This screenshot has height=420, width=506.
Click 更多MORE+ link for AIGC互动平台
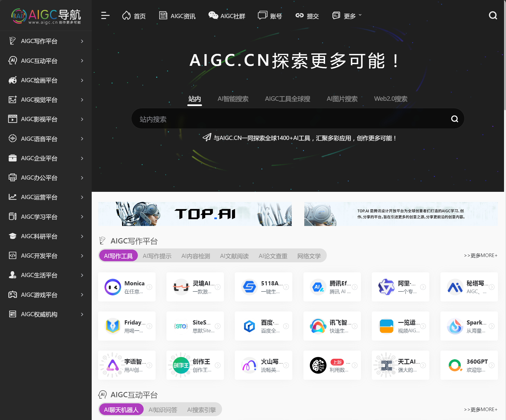coord(480,409)
